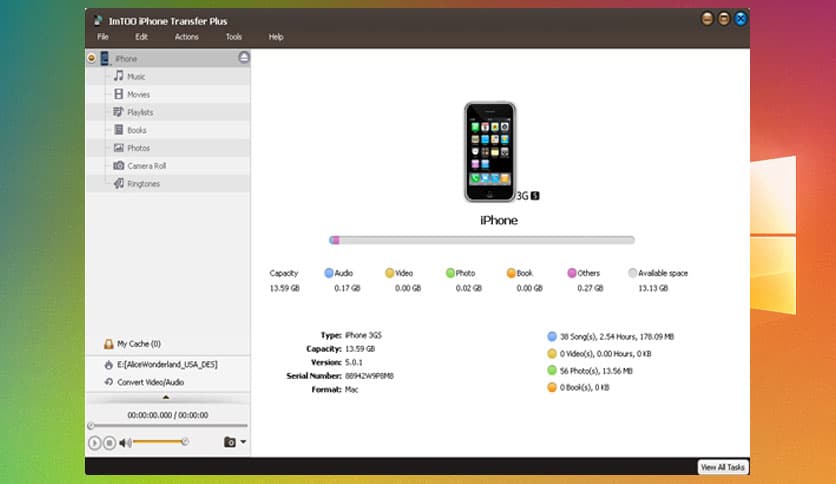Select the Music label in the tree
The image size is (836, 484).
click(136, 77)
